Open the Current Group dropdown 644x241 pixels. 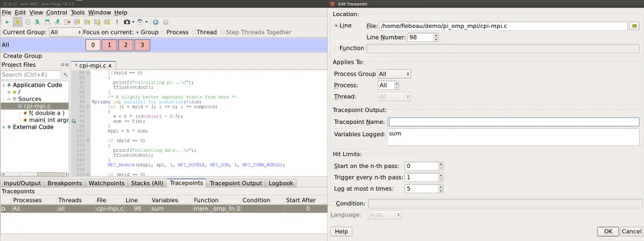tap(66, 32)
